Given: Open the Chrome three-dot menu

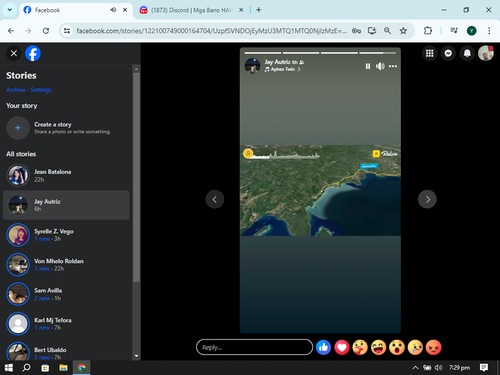Looking at the screenshot, I should (x=489, y=31).
